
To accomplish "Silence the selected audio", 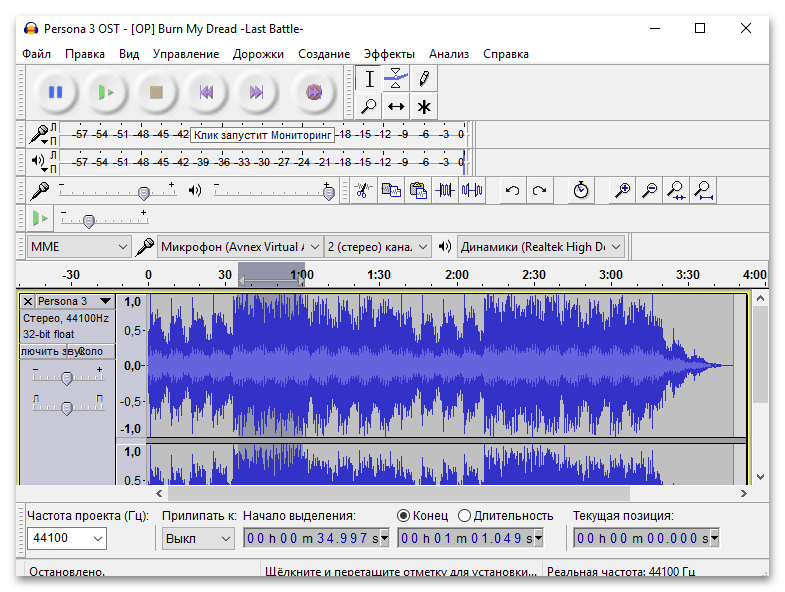I will (472, 190).
